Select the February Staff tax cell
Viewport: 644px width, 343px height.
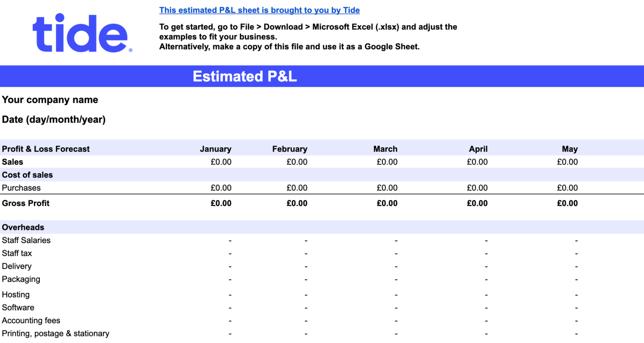click(306, 253)
